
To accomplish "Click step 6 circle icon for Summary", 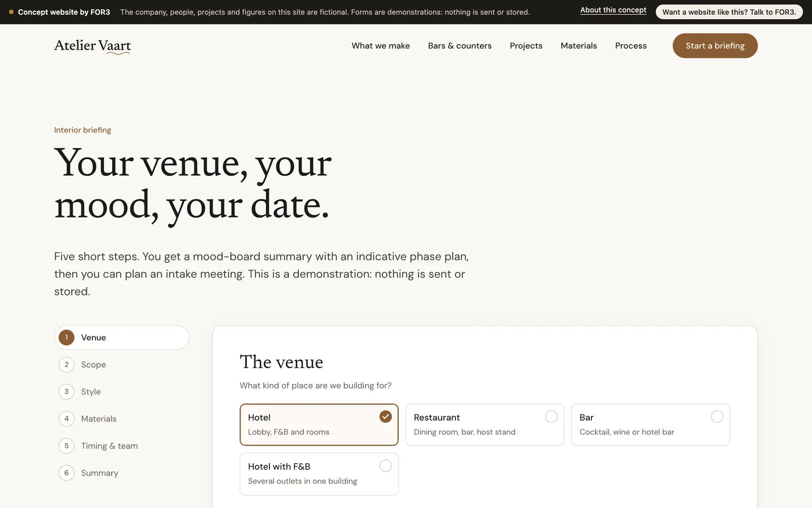I will pos(66,473).
